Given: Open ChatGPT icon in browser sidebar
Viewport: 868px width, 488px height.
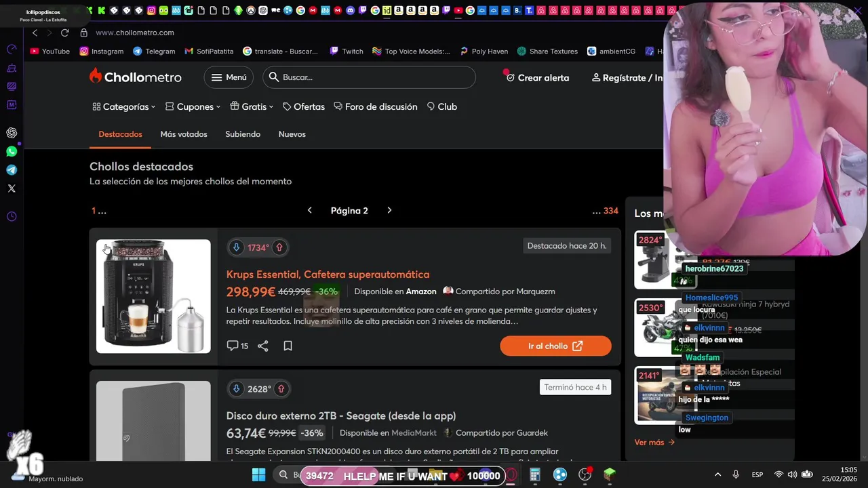Looking at the screenshot, I should point(12,133).
